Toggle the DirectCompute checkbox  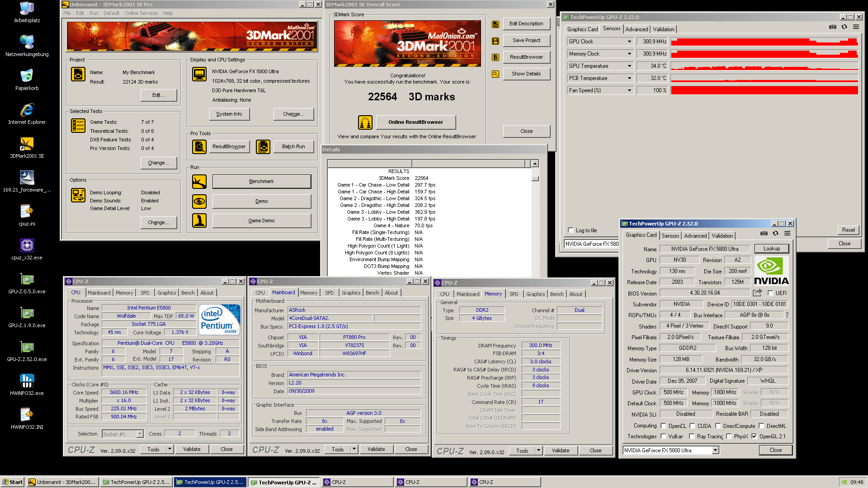[718, 426]
